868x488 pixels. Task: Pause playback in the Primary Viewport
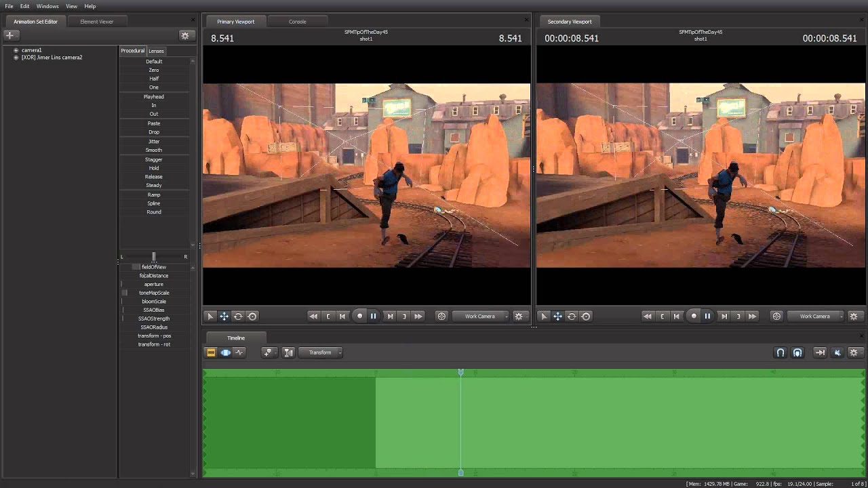pyautogui.click(x=373, y=316)
